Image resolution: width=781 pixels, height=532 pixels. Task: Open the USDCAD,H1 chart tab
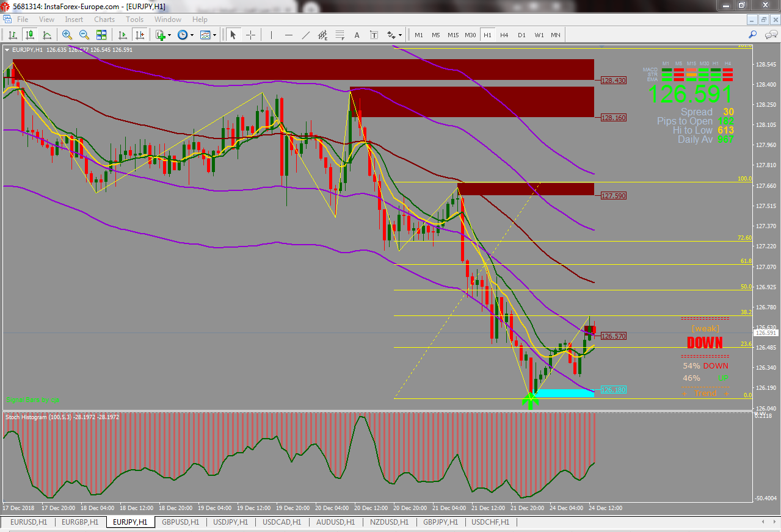tap(282, 522)
